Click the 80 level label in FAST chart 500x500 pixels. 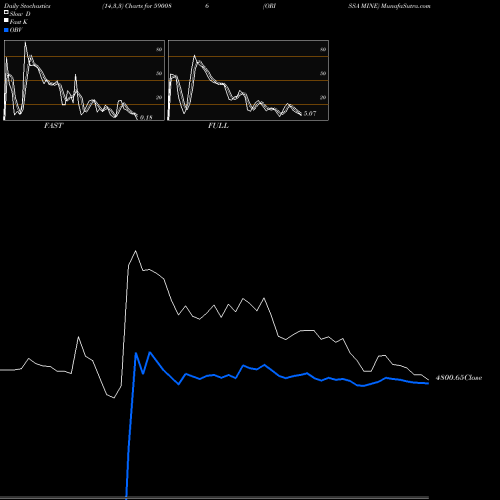click(159, 49)
